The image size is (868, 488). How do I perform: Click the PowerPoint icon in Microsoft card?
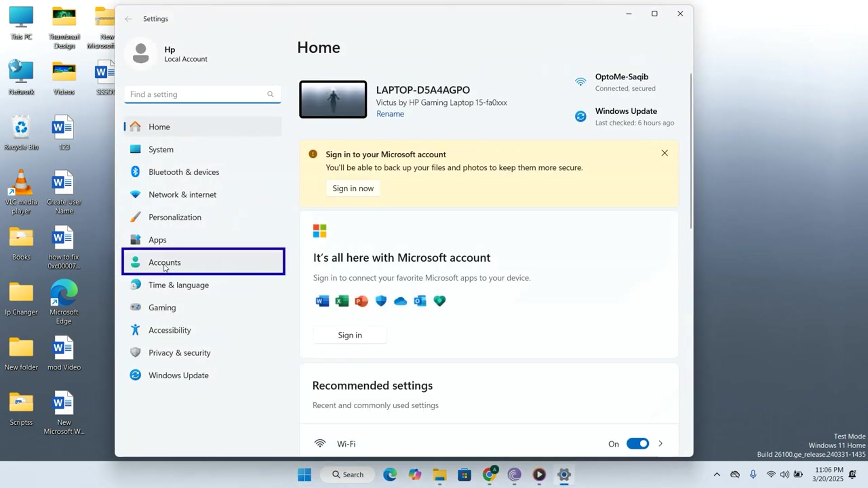tap(361, 301)
